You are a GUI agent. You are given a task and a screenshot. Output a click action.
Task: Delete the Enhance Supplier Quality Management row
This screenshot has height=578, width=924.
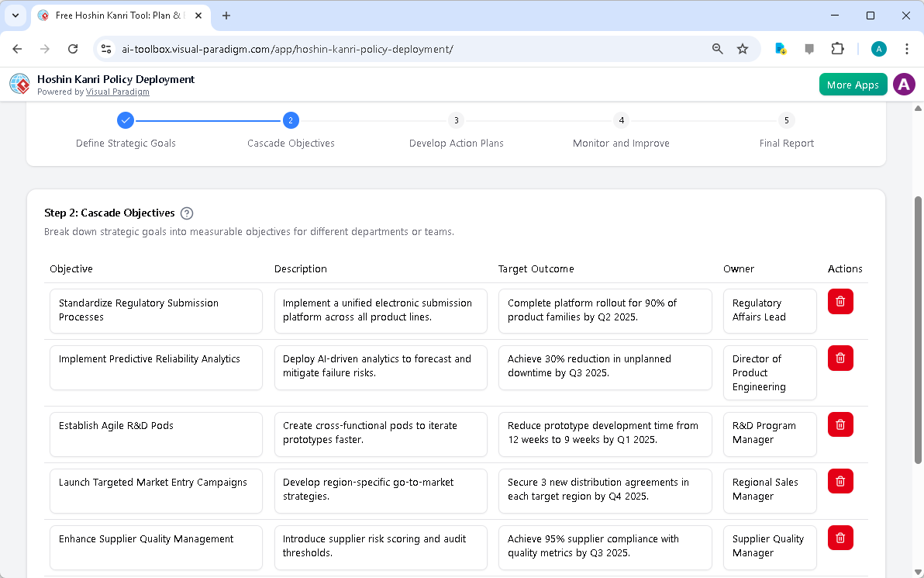[840, 538]
